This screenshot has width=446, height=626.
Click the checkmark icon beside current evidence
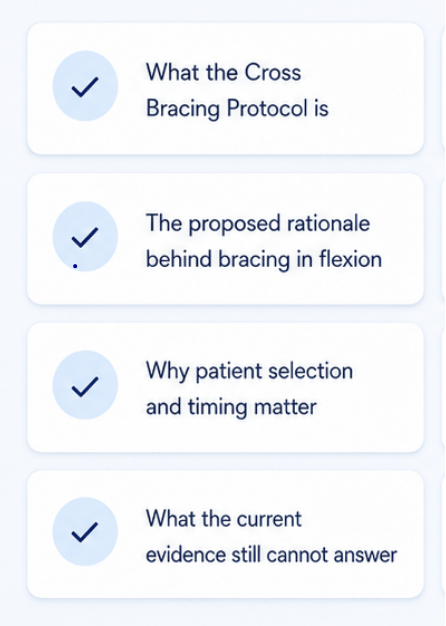click(85, 532)
